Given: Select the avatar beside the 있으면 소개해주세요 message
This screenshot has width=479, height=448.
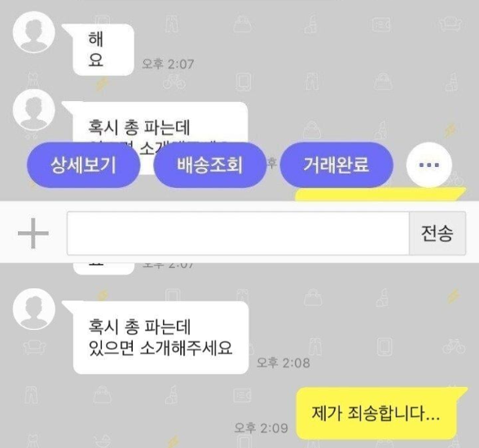Looking at the screenshot, I should pos(34,309).
